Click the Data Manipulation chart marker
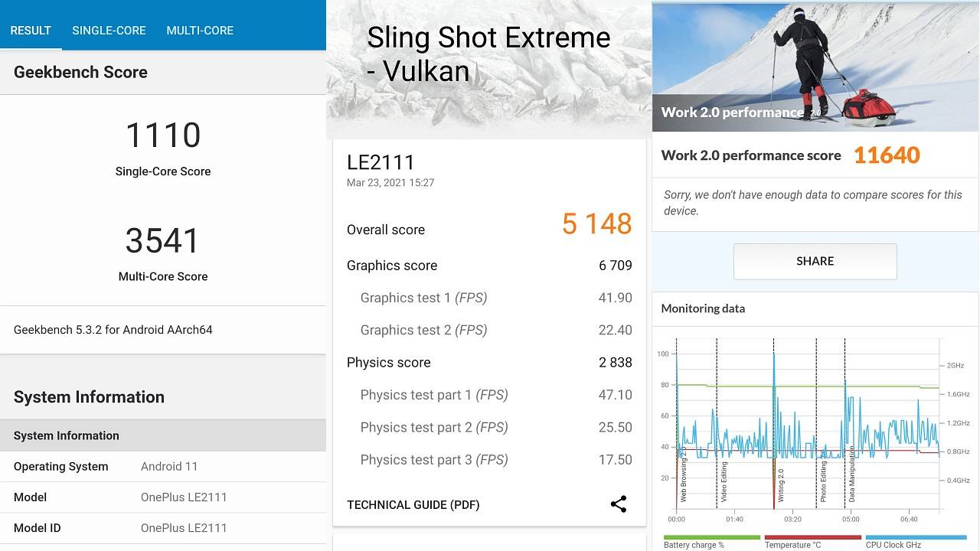The height and width of the screenshot is (551, 980). tap(852, 474)
